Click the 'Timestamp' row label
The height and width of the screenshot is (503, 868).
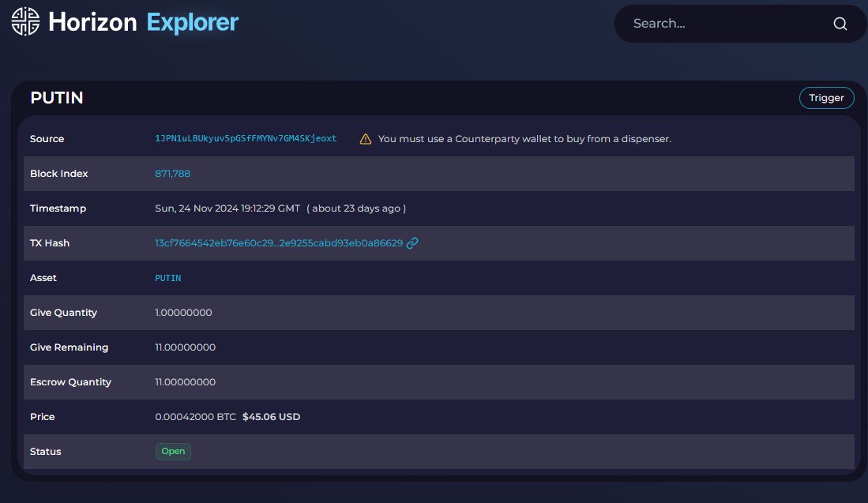click(58, 208)
